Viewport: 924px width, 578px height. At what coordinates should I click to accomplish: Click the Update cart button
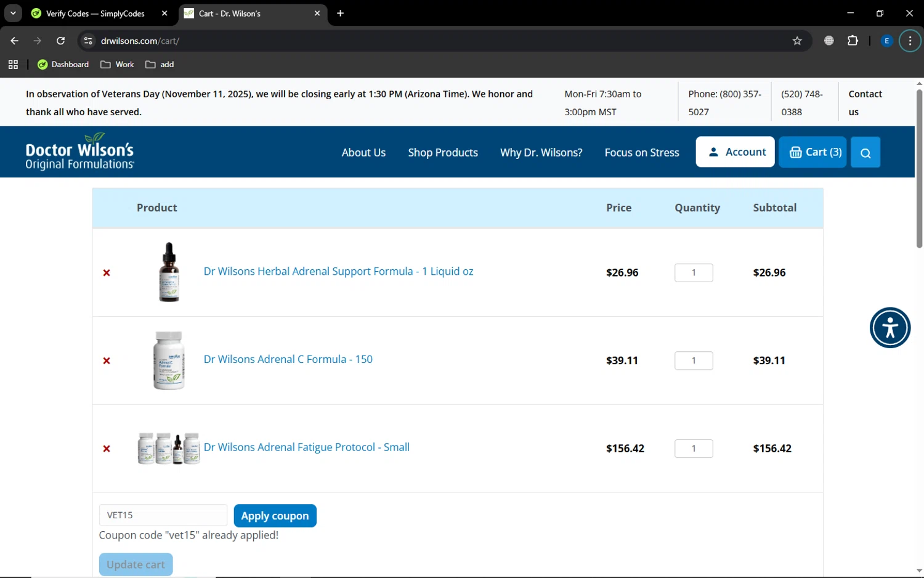pyautogui.click(x=136, y=564)
